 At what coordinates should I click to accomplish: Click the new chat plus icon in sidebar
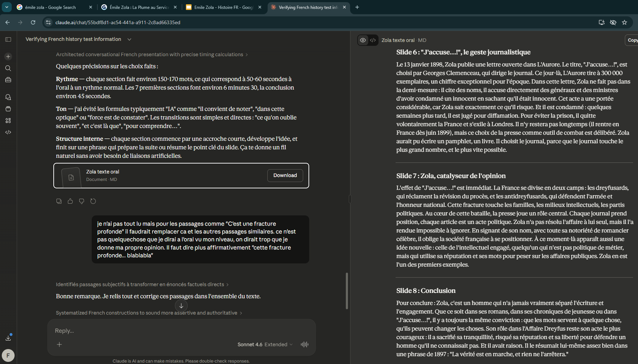(x=8, y=57)
